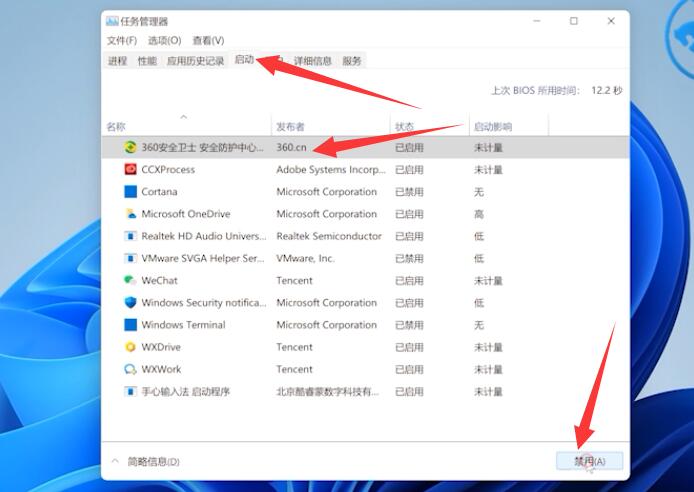Viewport: 694px width, 492px height.
Task: Click the Cortana blue square icon
Action: click(x=130, y=192)
